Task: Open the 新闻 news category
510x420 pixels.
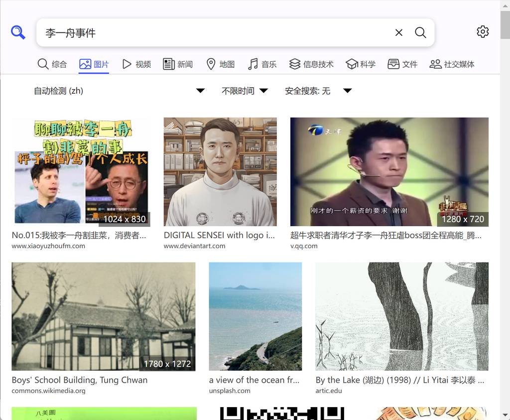Action: (x=178, y=64)
